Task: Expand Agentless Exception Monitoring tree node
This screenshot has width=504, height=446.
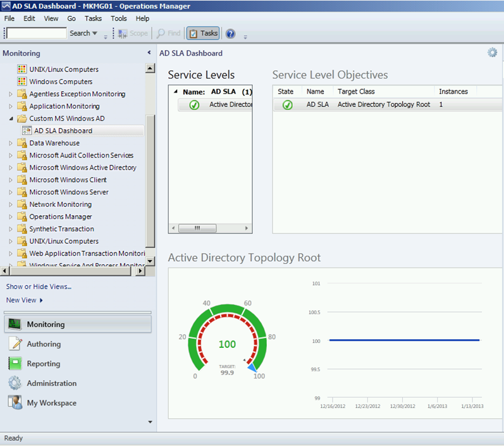Action: tap(11, 94)
